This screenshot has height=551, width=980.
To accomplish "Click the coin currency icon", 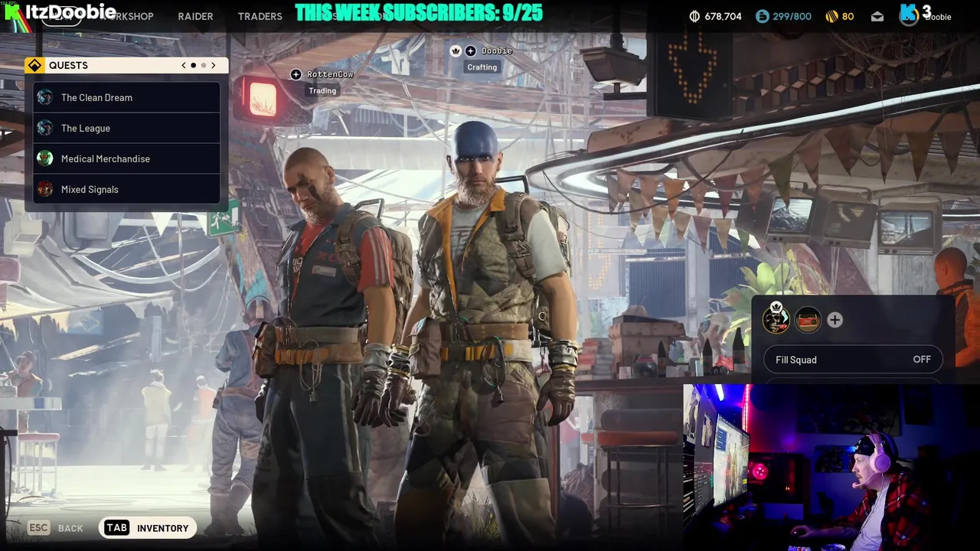I will coord(694,16).
